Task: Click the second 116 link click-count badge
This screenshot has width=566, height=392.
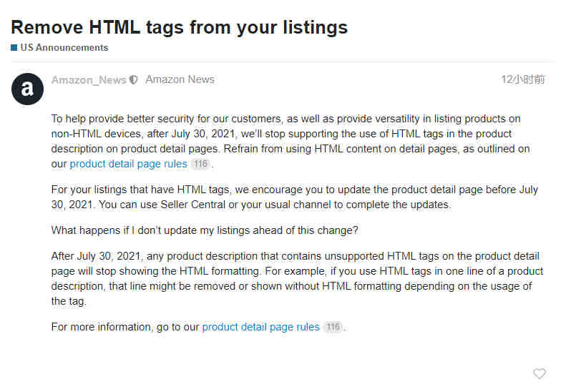Action: pyautogui.click(x=333, y=327)
